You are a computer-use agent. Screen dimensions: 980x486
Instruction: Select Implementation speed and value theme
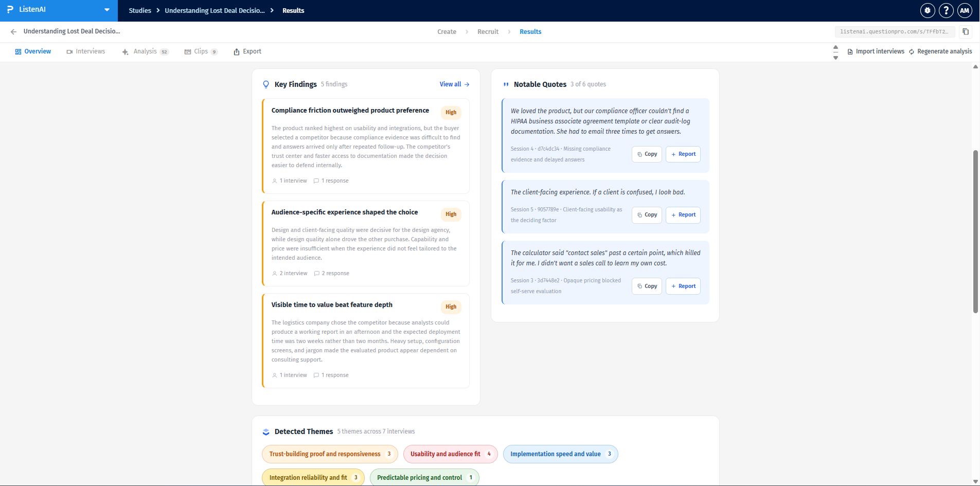pos(560,454)
